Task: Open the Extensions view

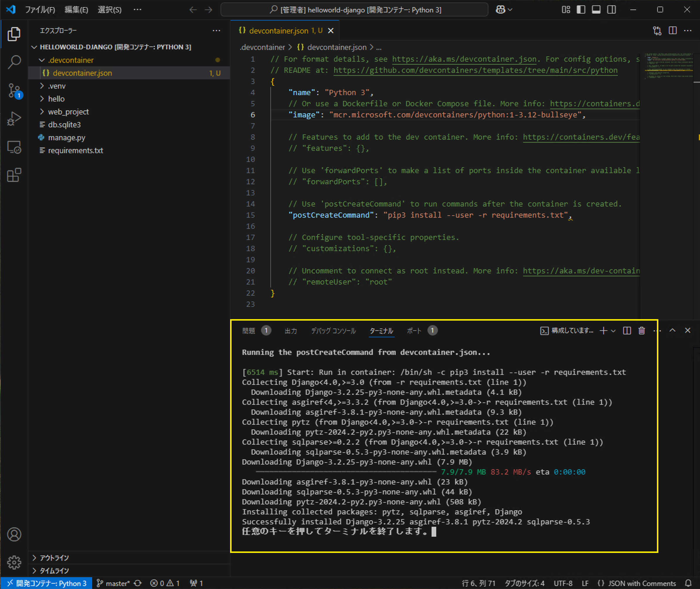Action: pyautogui.click(x=14, y=175)
